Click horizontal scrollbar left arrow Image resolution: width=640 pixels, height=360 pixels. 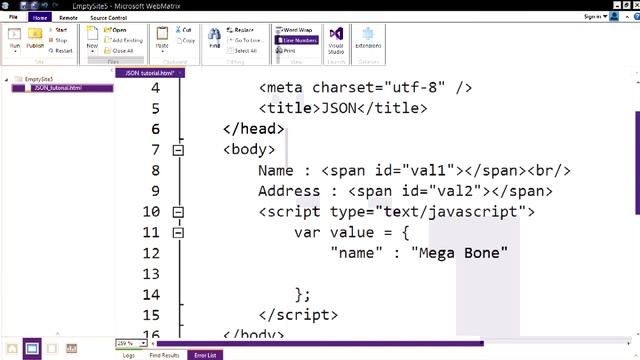(x=153, y=343)
